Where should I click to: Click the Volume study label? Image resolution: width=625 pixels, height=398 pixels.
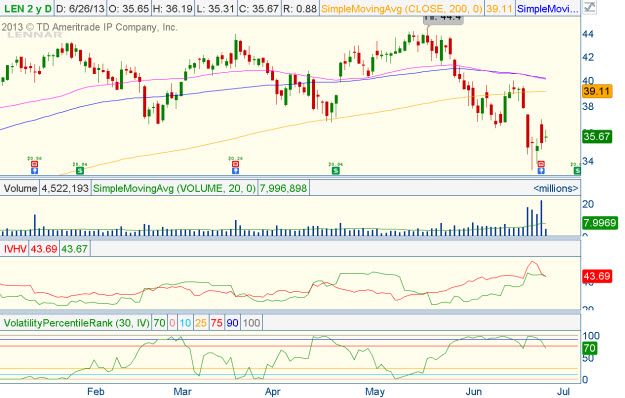(x=20, y=188)
